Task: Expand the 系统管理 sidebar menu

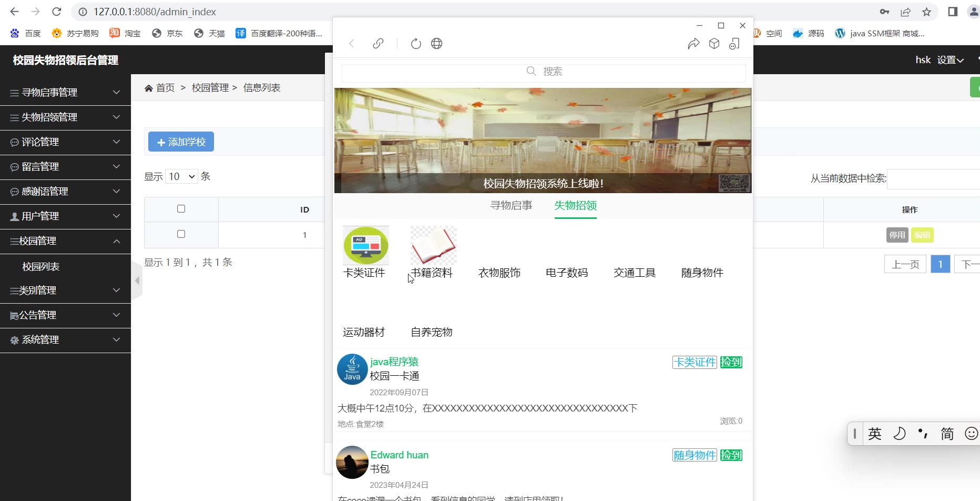Action: tap(65, 340)
